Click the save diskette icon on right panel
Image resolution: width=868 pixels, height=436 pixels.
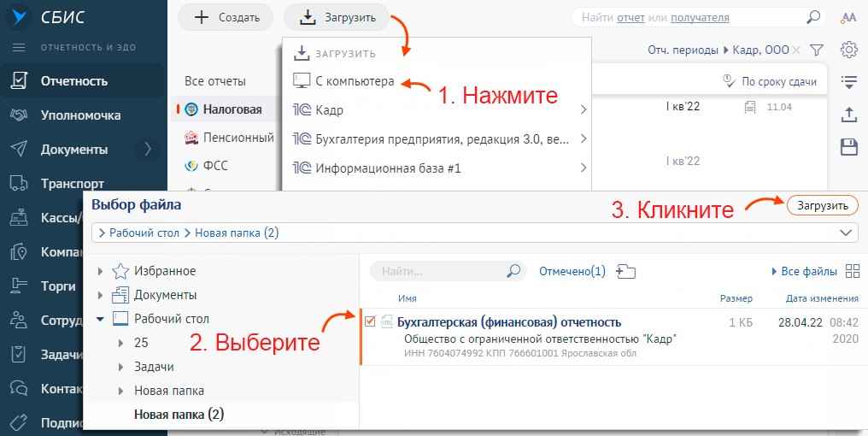(x=848, y=147)
